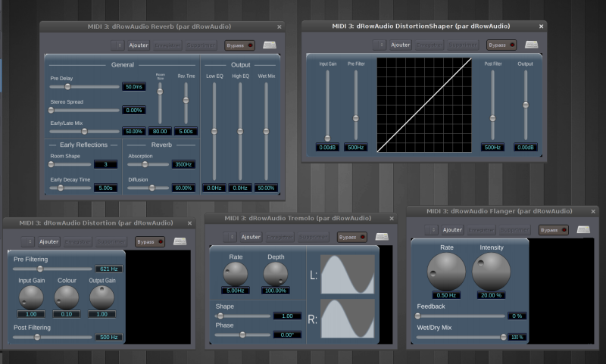Click Ajouter in Reverb window
Viewport: 606px width, 364px height.
pyautogui.click(x=139, y=45)
